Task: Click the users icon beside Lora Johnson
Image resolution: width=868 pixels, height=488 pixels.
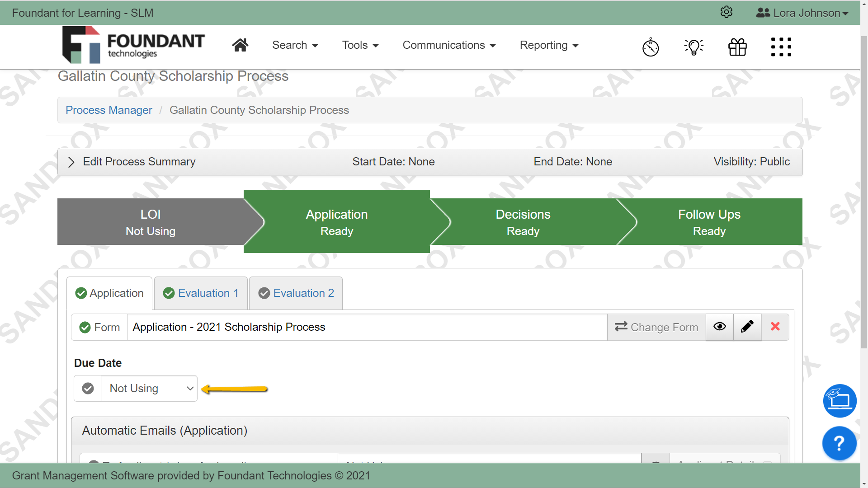Action: (763, 13)
